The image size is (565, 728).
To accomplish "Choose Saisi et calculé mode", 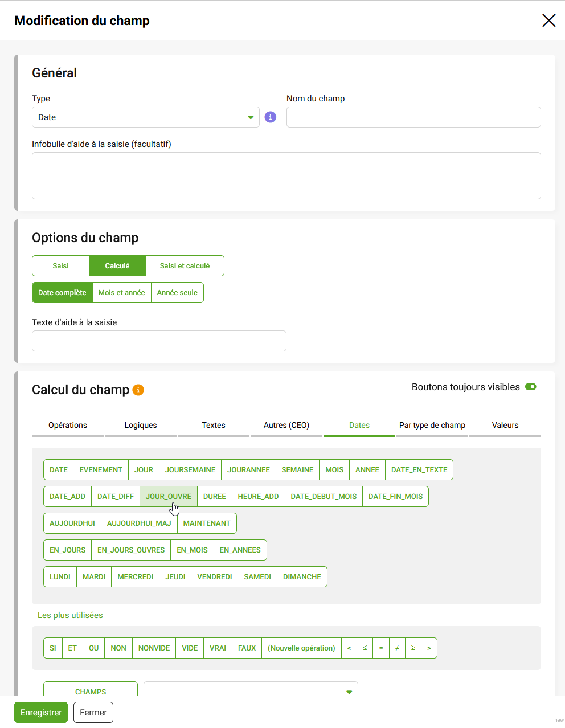I will (x=185, y=266).
